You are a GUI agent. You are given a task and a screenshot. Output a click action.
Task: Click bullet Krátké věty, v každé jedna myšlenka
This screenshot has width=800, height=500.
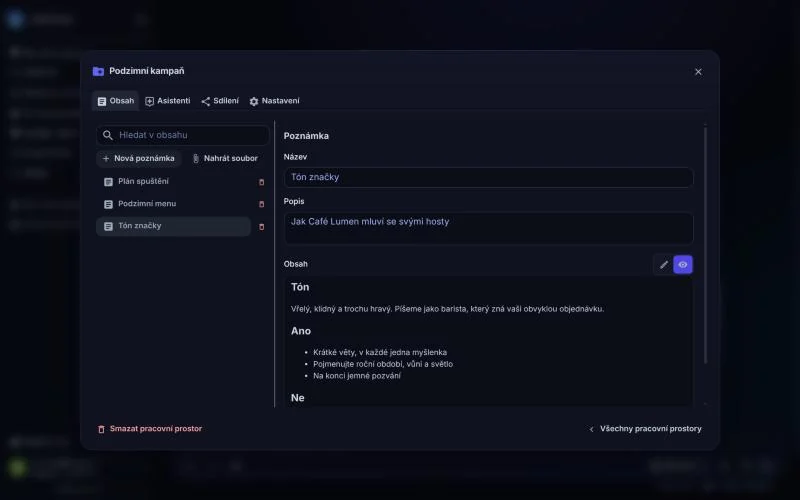point(380,353)
